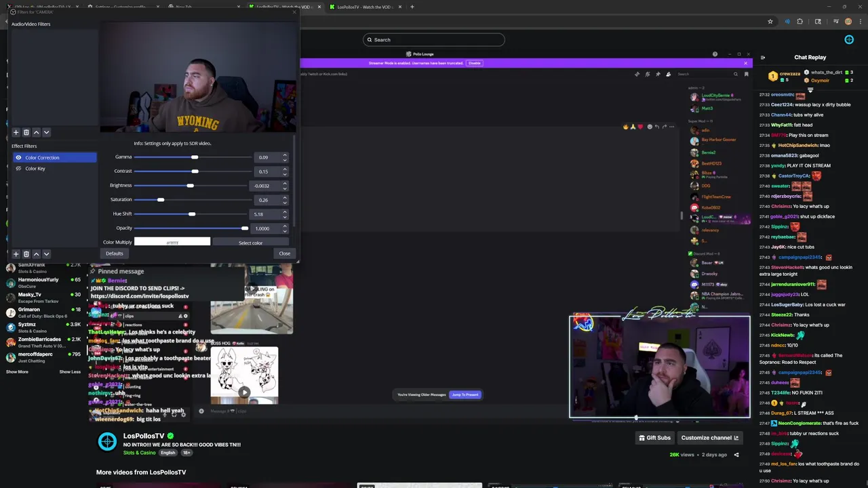Screen dimensions: 868x488
Task: Click the Contrast slider handle
Action: (x=195, y=171)
